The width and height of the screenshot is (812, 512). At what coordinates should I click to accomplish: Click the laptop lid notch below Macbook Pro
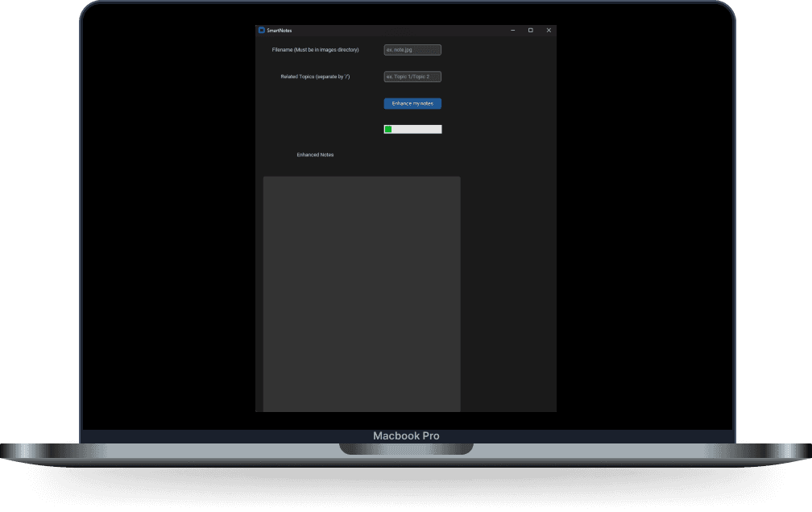pyautogui.click(x=406, y=448)
